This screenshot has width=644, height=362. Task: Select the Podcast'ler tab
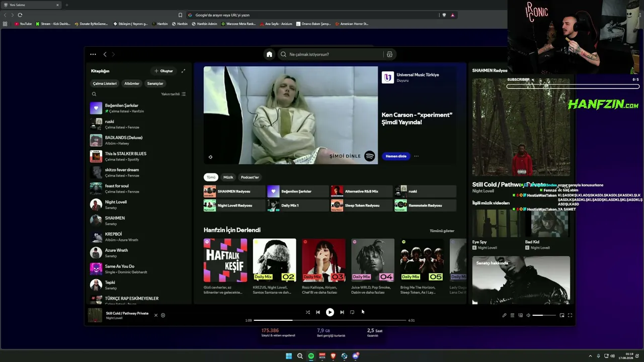250,177
